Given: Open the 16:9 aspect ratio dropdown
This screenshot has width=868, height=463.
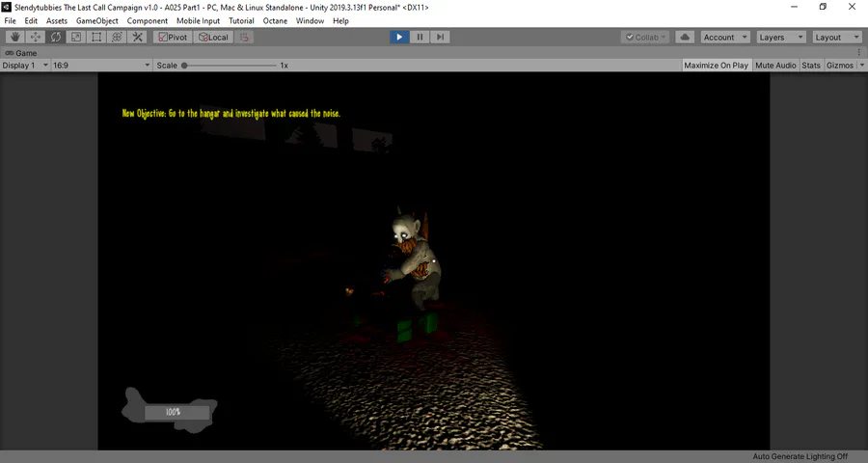Looking at the screenshot, I should point(101,66).
